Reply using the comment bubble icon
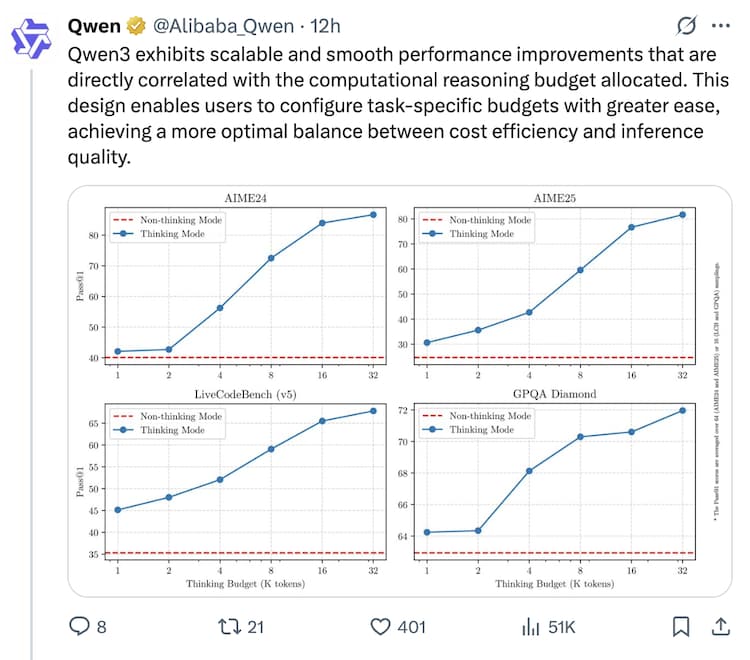Image resolution: width=750 pixels, height=660 pixels. click(79, 627)
